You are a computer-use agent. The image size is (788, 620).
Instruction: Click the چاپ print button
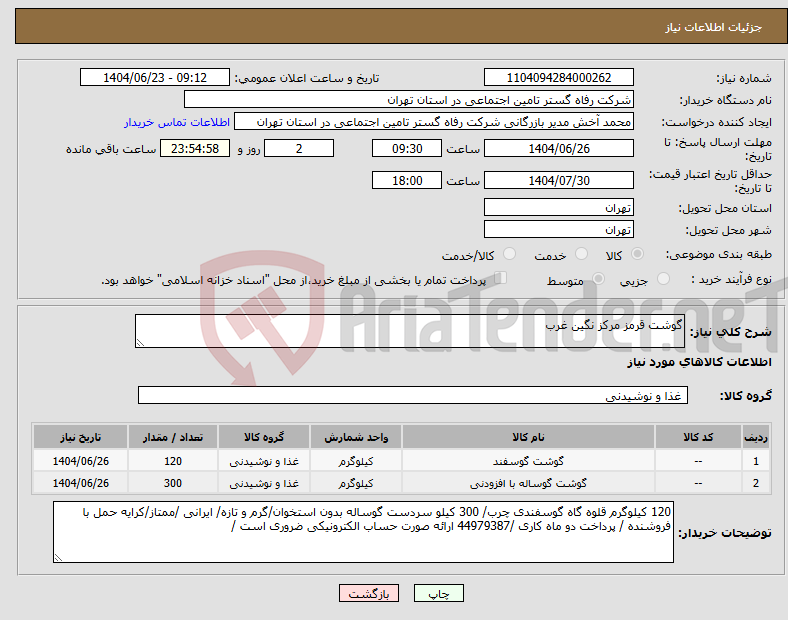coord(439,593)
